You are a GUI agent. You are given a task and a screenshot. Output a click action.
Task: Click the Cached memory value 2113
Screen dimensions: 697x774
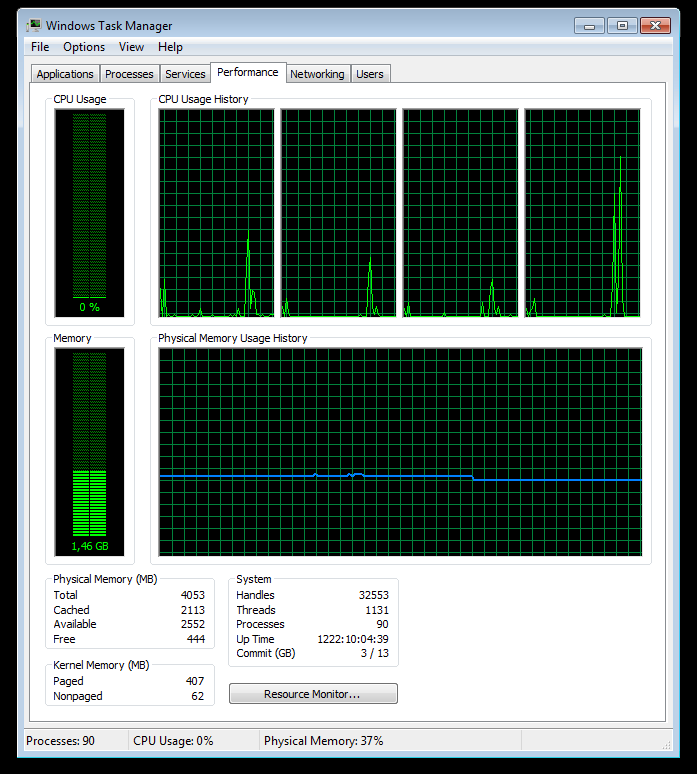tap(193, 610)
